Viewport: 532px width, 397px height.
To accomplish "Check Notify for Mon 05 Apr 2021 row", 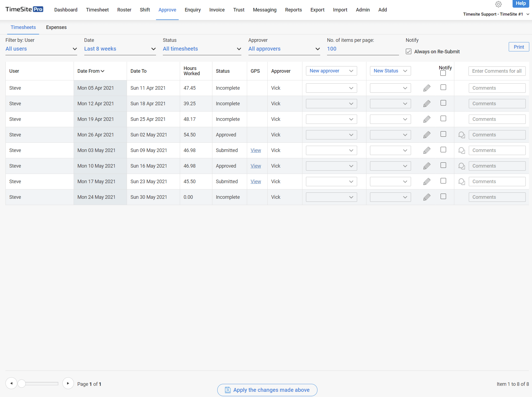I will point(443,87).
